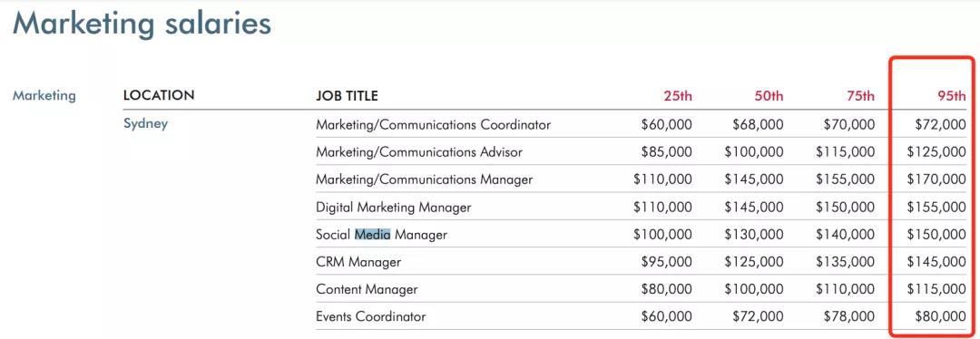This screenshot has width=980, height=339.
Task: Select the 95th percentile column header
Action: [952, 96]
